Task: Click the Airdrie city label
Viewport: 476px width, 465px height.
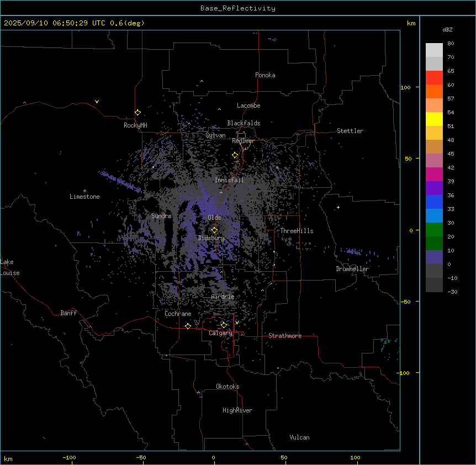Action: pos(223,297)
